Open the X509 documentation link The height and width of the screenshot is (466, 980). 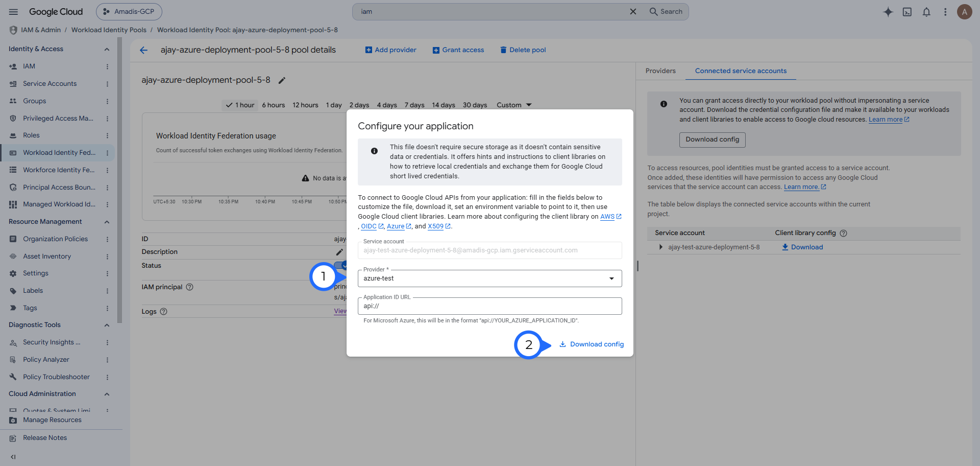coord(439,226)
